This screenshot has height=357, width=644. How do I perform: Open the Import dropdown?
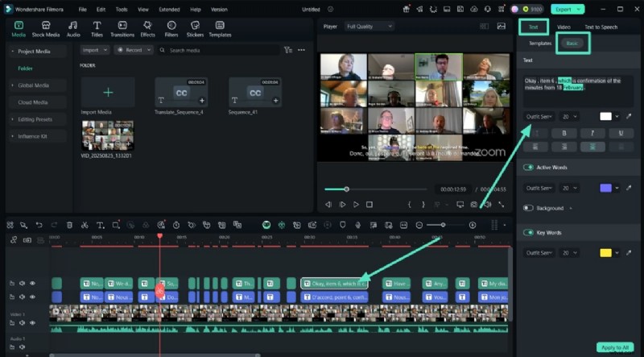(95, 50)
